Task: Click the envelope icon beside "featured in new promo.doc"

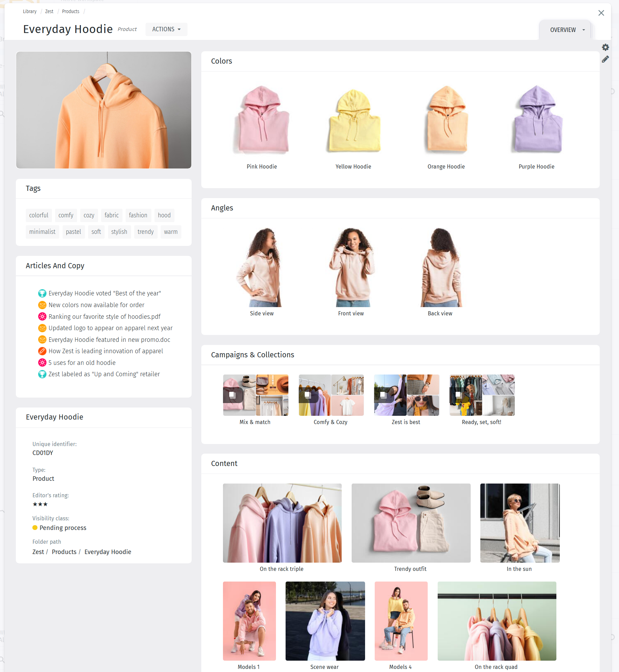Action: click(42, 339)
